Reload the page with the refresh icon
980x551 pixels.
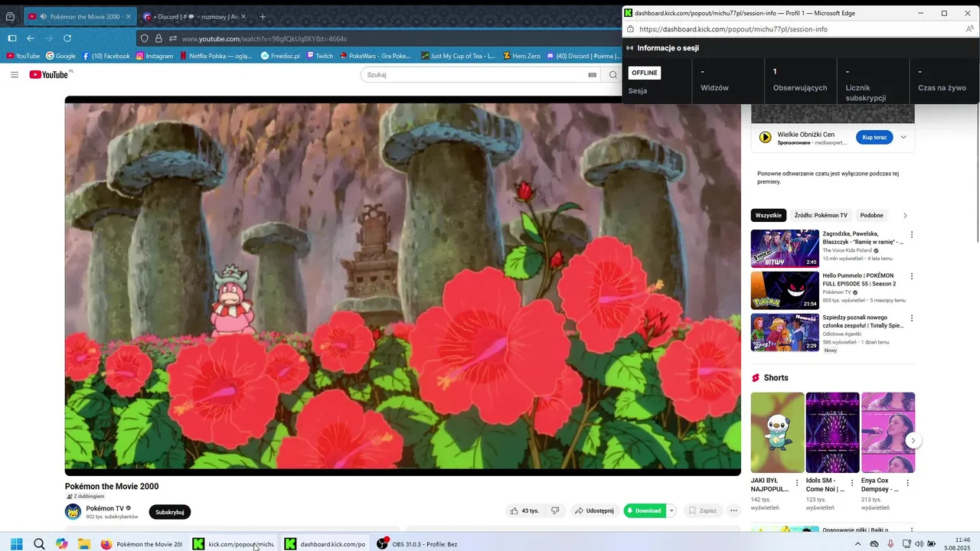[x=67, y=38]
